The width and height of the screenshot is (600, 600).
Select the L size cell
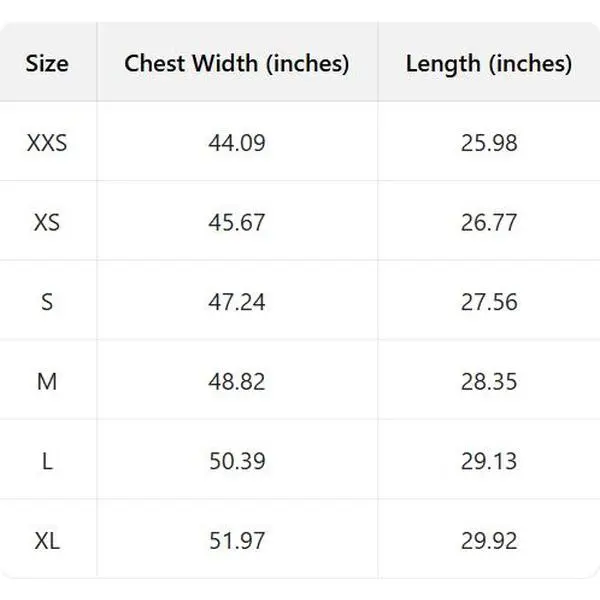(x=47, y=460)
